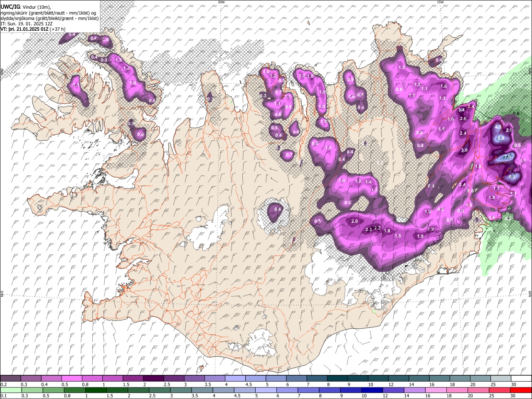Click the darkest green rain swatch labeled 1
The image size is (532, 399).
tap(97, 390)
